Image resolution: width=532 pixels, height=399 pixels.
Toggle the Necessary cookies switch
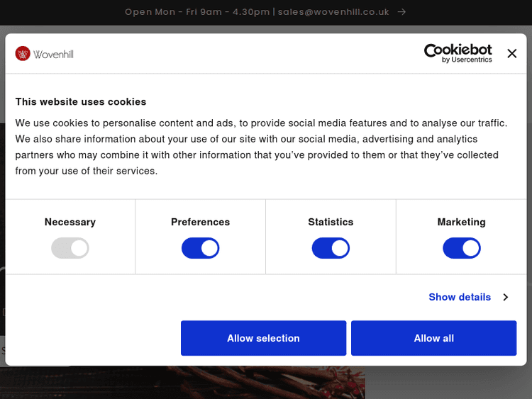tap(70, 248)
